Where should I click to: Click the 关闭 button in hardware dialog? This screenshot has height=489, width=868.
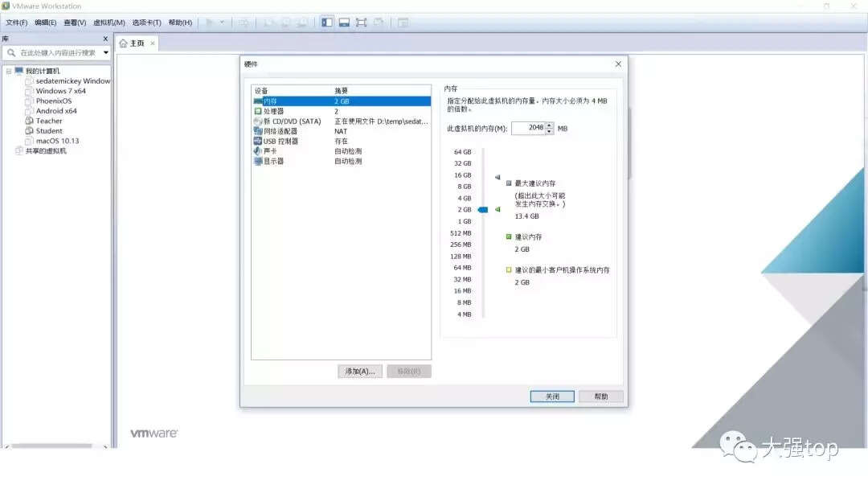[x=552, y=397]
